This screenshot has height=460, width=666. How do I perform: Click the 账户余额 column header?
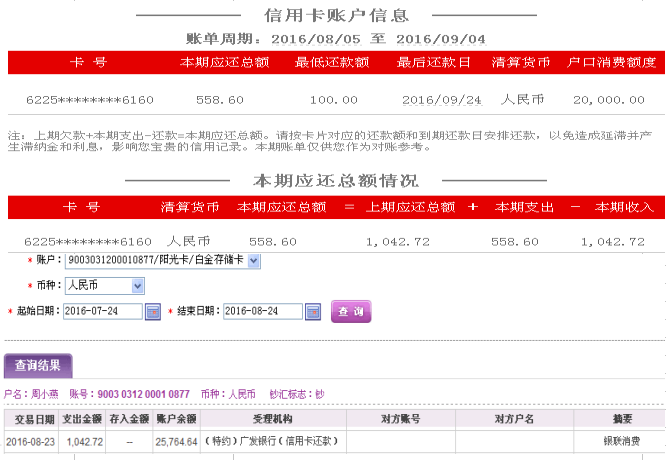click(x=176, y=419)
